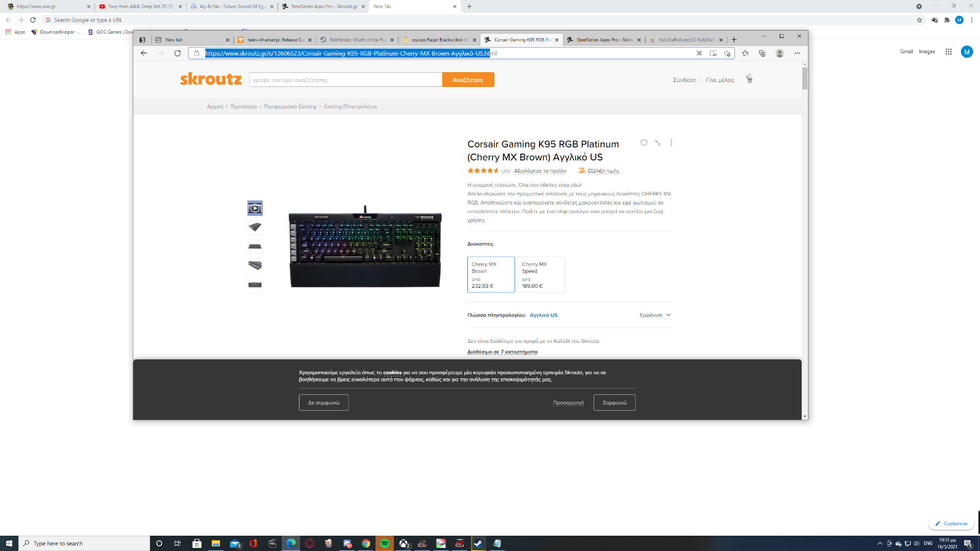Click Αγγλικά US keyboard language link
This screenshot has height=551, width=980.
point(544,315)
